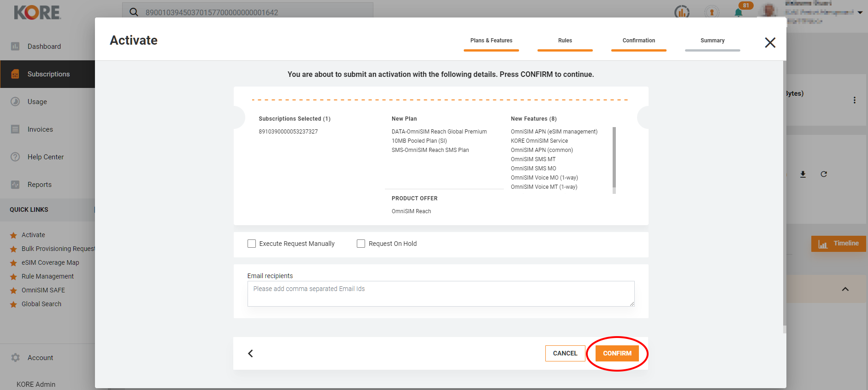Open the three-dot options menu

pos(854,100)
